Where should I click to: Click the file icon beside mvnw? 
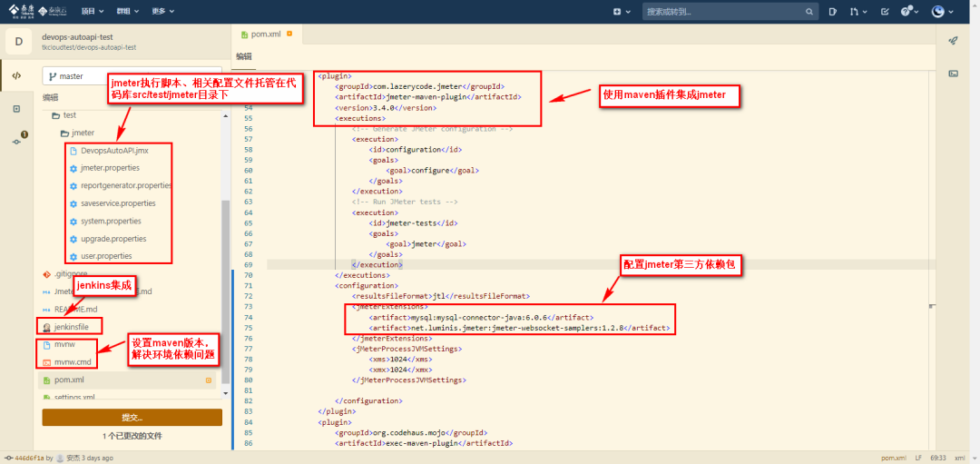click(x=46, y=344)
